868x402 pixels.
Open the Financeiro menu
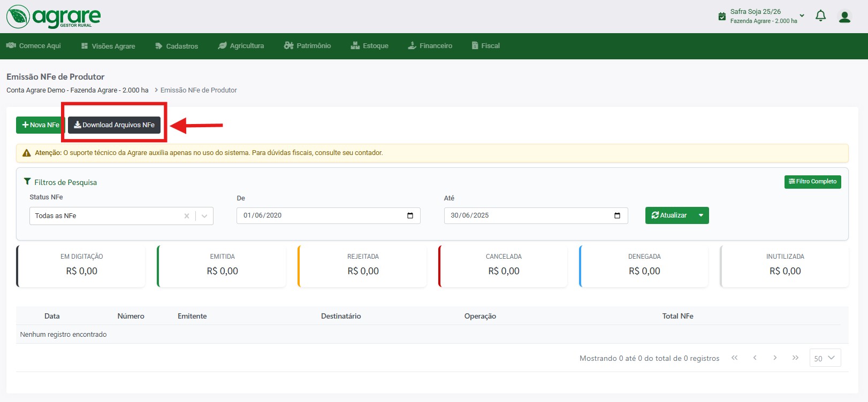pos(430,46)
